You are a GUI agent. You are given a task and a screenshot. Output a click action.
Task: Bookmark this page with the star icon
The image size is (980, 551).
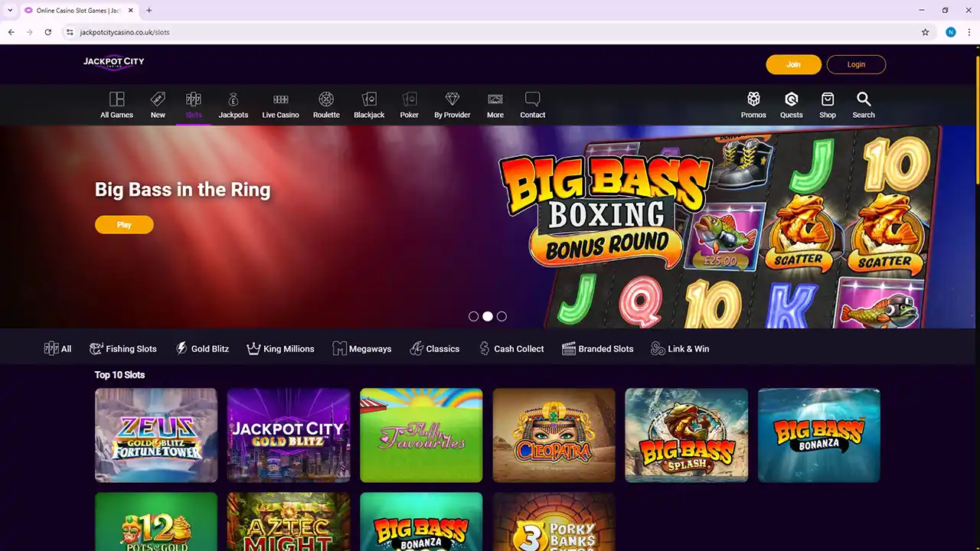point(925,32)
